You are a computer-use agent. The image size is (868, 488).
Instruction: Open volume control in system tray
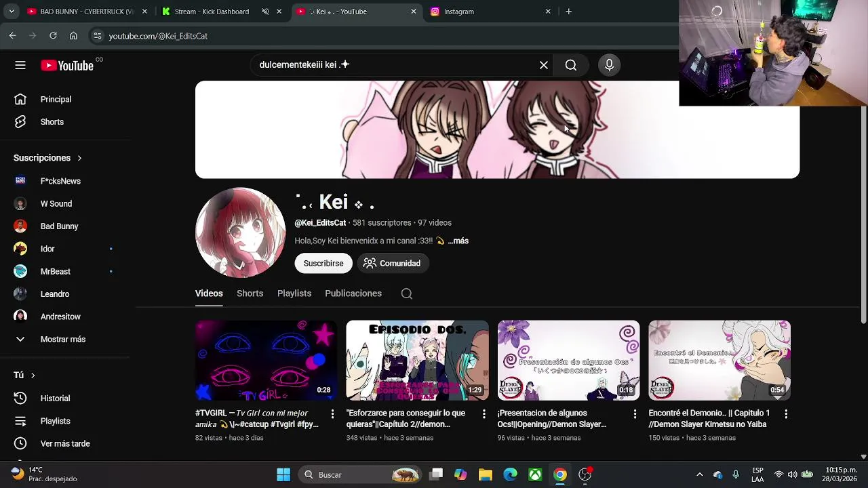(x=791, y=474)
